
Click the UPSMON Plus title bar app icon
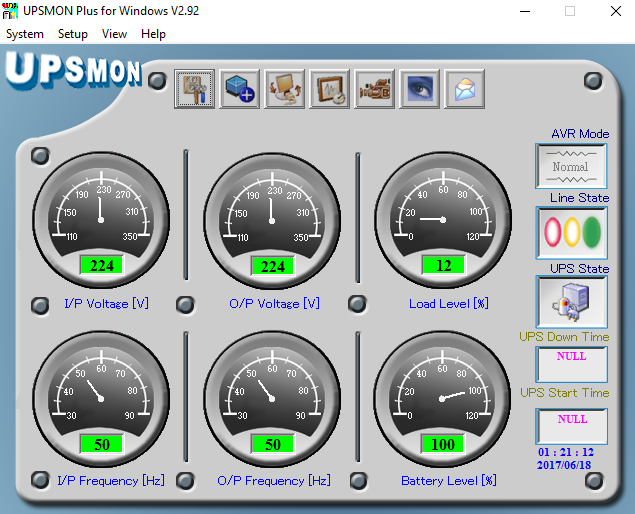pos(10,11)
